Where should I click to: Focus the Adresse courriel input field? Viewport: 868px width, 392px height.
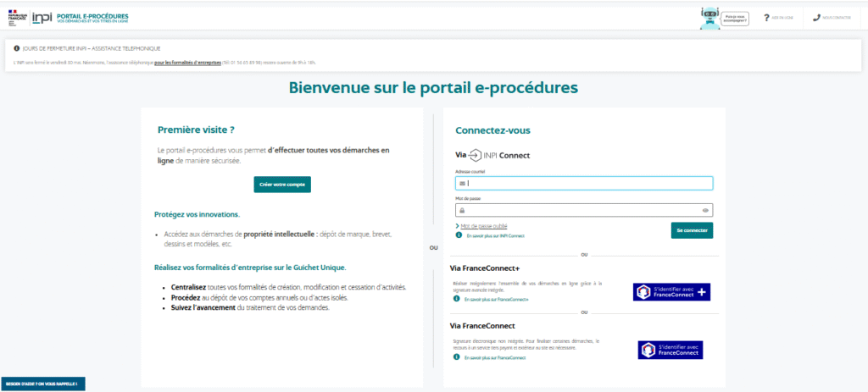click(584, 183)
